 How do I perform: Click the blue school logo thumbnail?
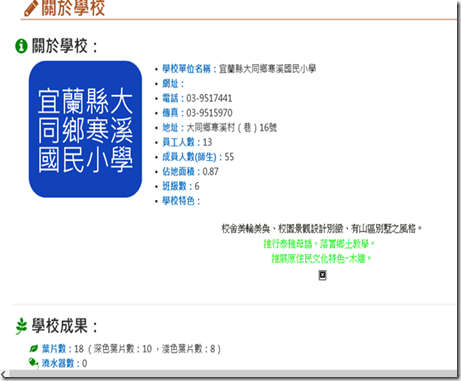85,129
